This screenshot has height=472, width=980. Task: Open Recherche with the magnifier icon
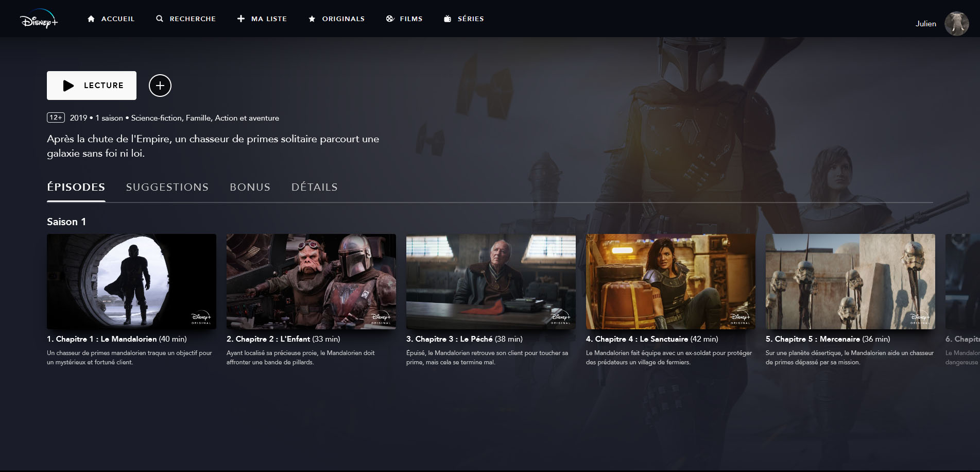160,19
